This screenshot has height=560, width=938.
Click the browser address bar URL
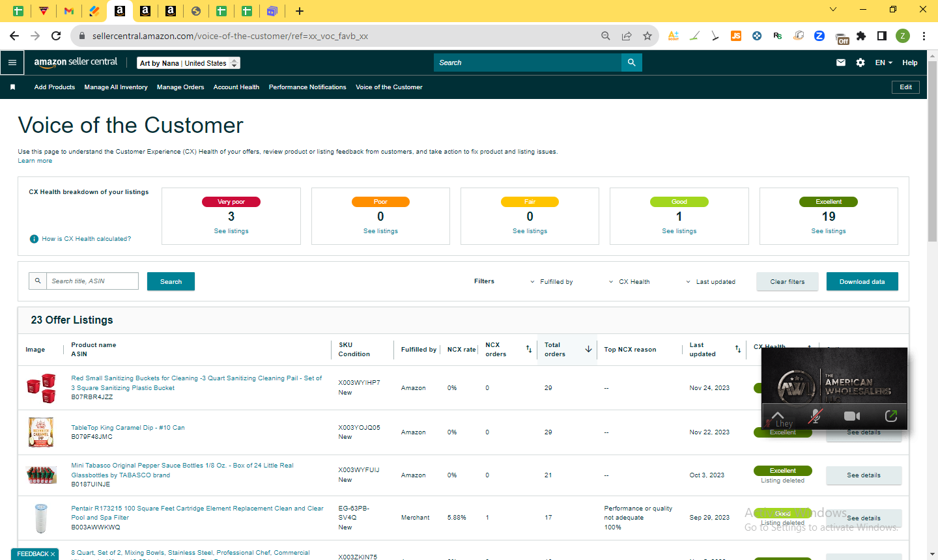click(230, 36)
